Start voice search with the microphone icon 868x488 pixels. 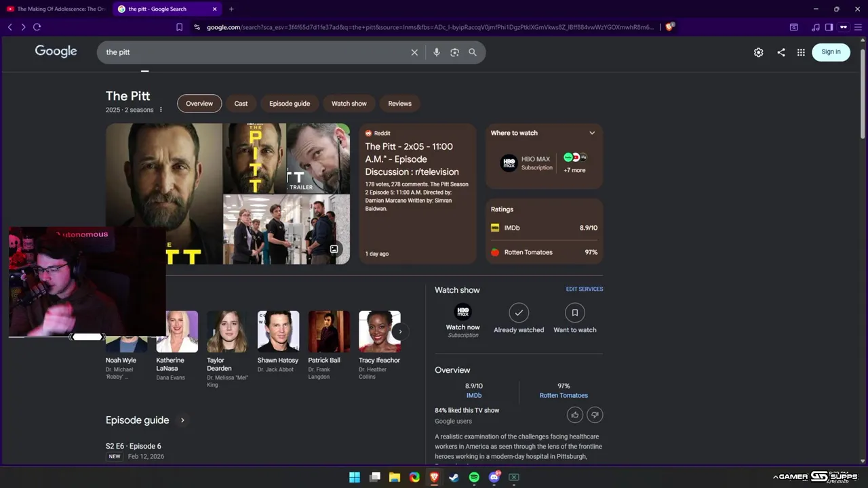click(x=436, y=52)
